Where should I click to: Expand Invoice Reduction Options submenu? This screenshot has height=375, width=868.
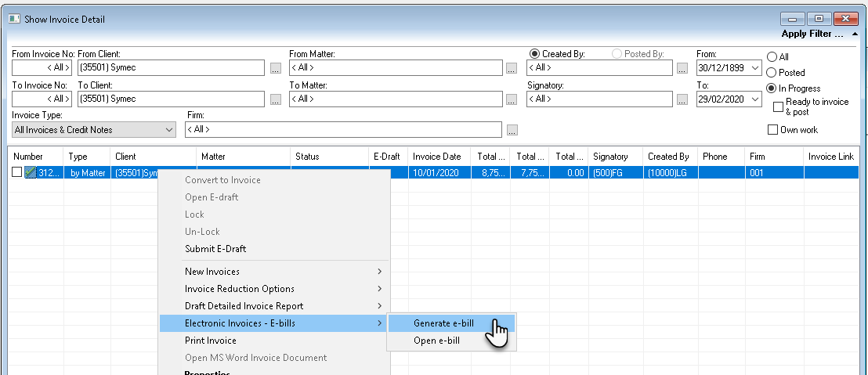tap(274, 289)
